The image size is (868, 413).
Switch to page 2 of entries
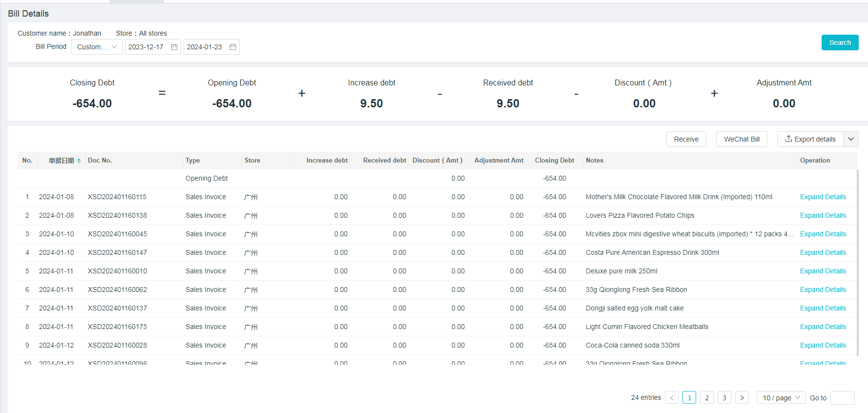tap(706, 398)
